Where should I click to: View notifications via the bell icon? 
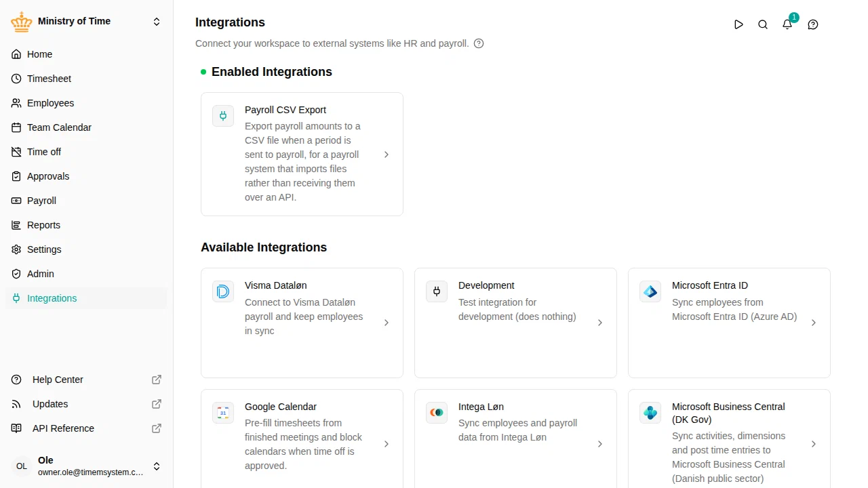(x=787, y=24)
